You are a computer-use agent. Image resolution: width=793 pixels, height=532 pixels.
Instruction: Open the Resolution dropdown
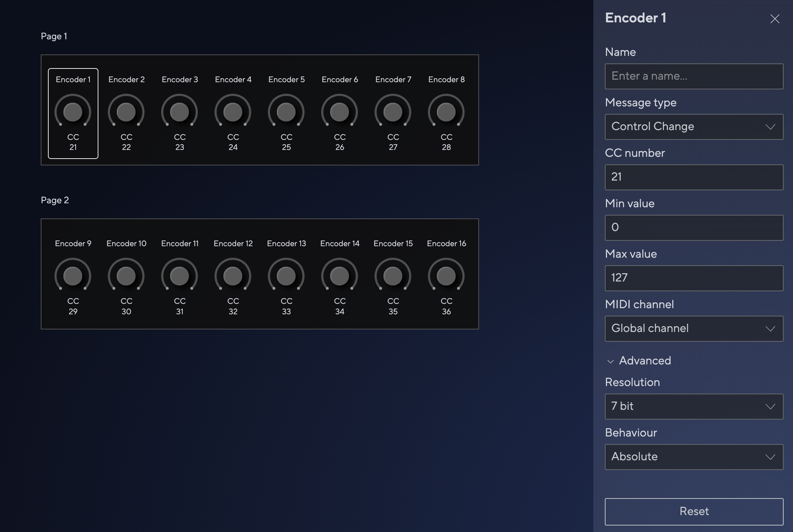pyautogui.click(x=694, y=407)
